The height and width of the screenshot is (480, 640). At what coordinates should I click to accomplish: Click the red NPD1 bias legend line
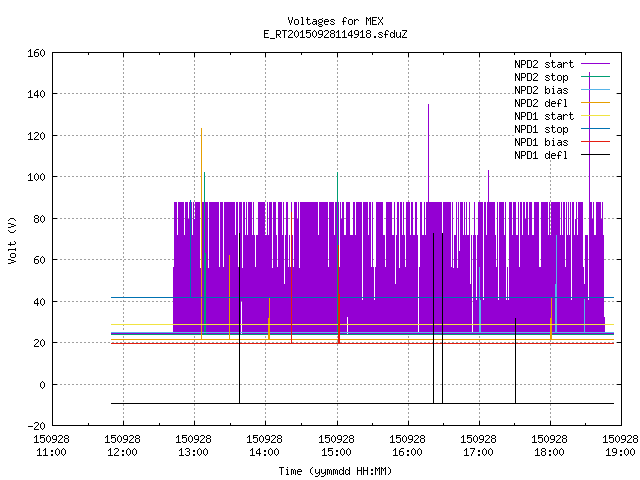[595, 142]
